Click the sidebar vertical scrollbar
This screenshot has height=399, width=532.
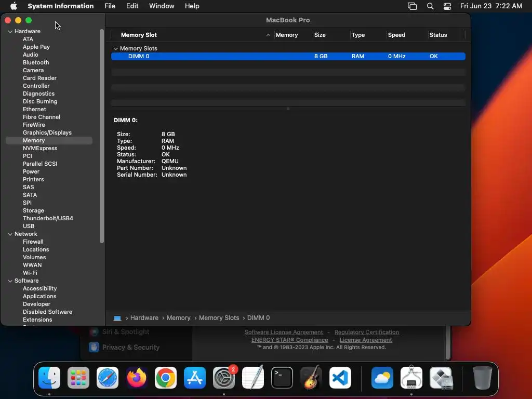[101, 136]
